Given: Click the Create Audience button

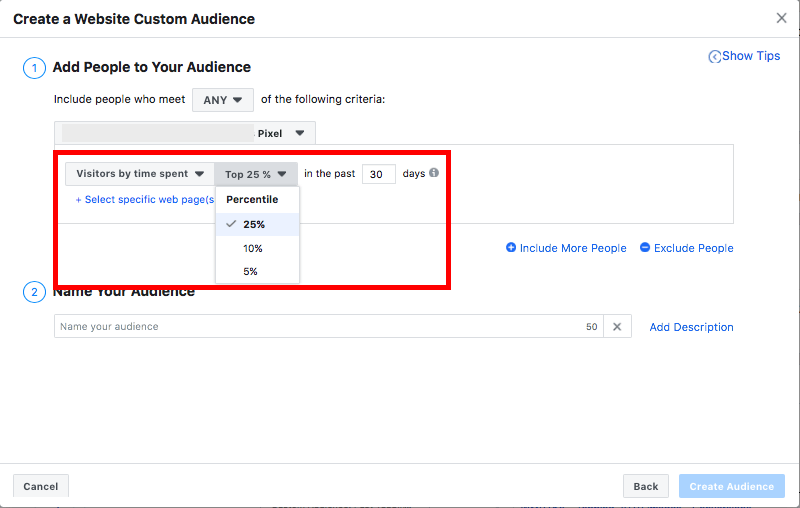Looking at the screenshot, I should pyautogui.click(x=731, y=486).
